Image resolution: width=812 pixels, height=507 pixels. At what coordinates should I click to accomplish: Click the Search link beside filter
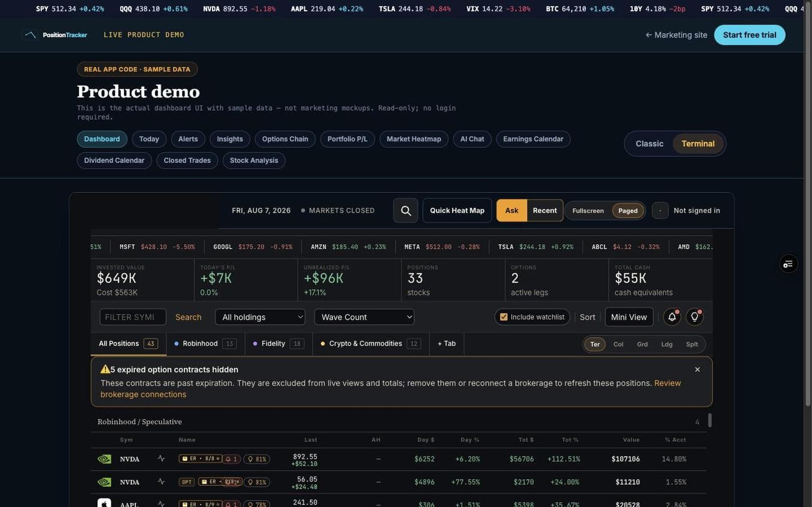point(188,317)
